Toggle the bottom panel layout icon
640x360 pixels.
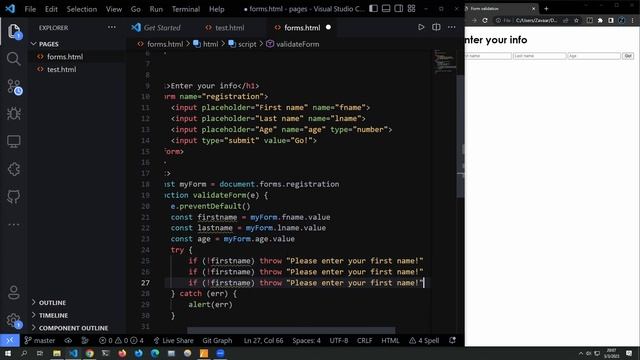[x=386, y=9]
